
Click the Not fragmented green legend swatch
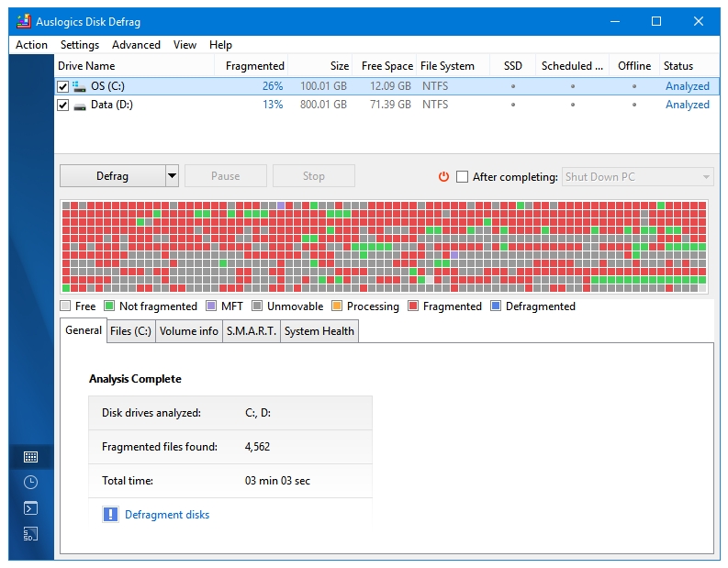click(x=109, y=306)
